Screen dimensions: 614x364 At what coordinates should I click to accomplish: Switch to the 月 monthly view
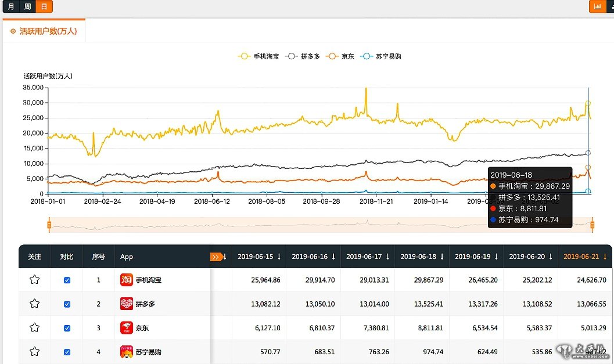click(x=11, y=6)
